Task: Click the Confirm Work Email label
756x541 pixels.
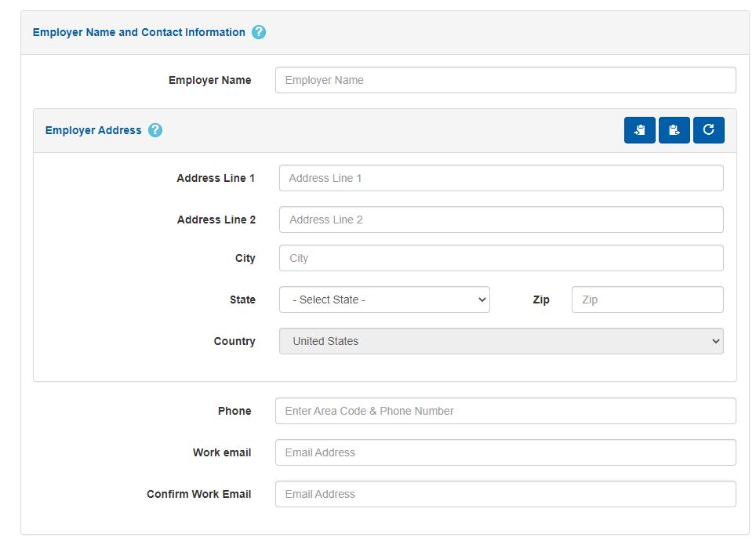Action: click(x=198, y=494)
